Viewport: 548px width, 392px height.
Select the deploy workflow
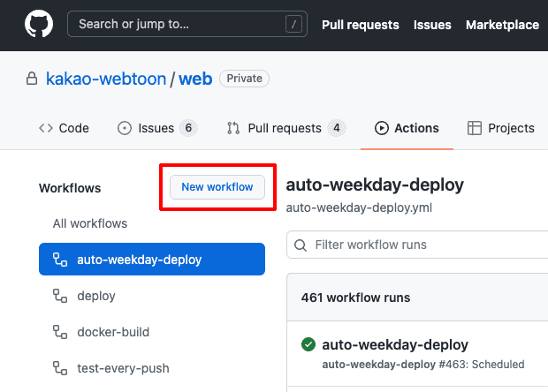[152, 296]
